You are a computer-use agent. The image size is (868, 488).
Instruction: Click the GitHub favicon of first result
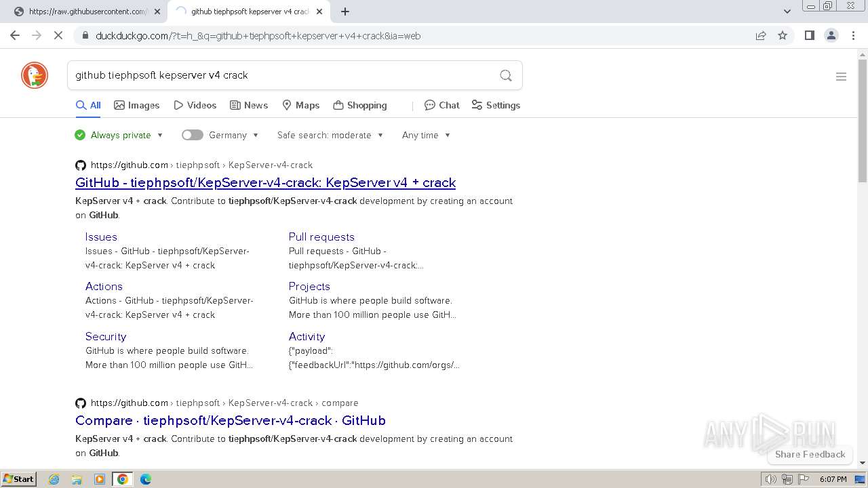(81, 165)
